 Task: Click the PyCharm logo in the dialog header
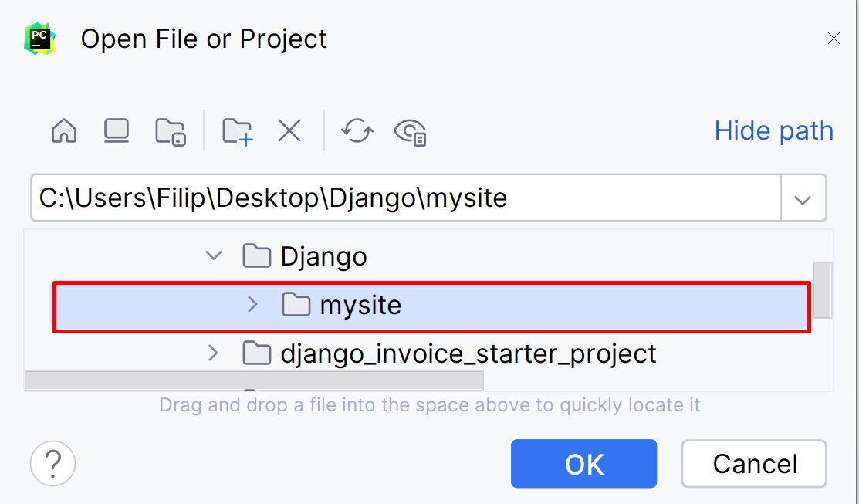pos(39,37)
